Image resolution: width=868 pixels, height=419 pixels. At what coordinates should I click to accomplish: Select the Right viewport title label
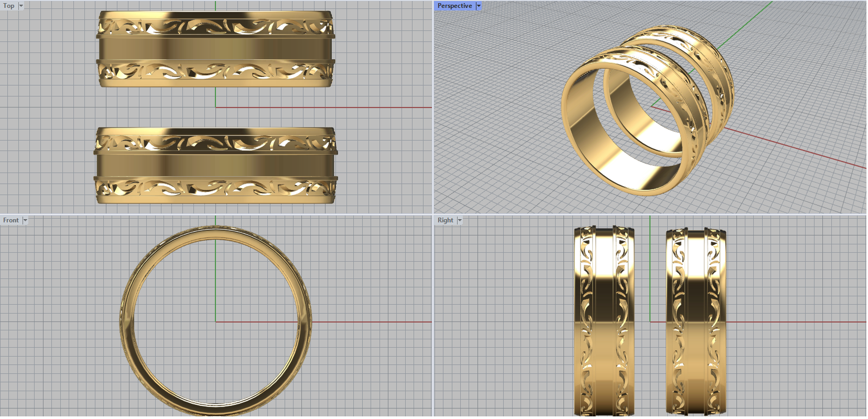tap(445, 220)
